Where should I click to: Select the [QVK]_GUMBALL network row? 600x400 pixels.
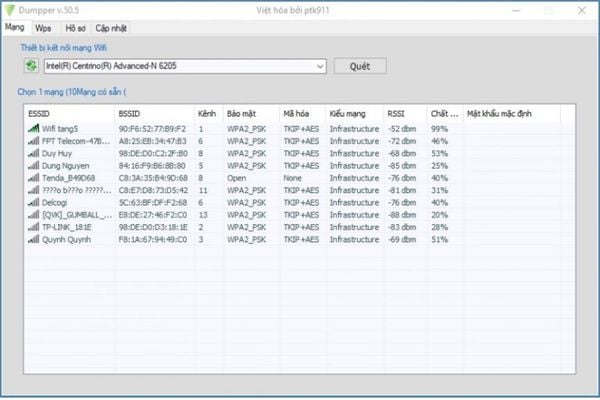pyautogui.click(x=72, y=214)
